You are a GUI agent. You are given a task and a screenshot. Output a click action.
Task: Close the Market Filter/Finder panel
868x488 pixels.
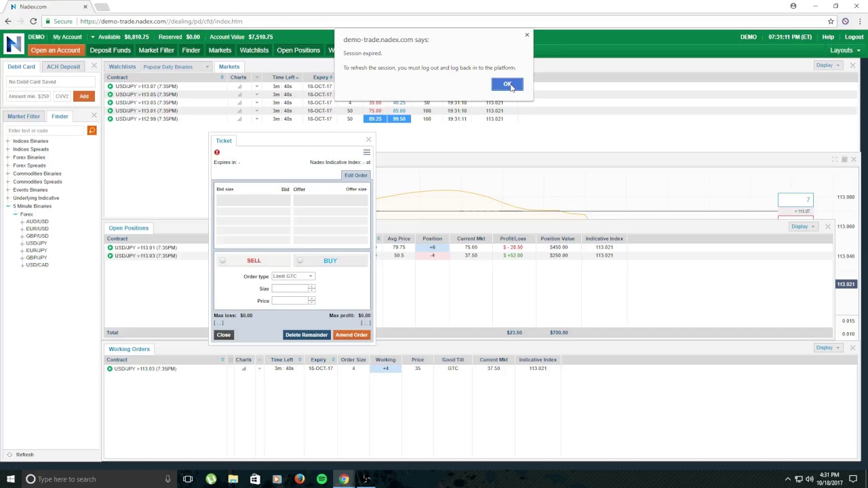(94, 115)
